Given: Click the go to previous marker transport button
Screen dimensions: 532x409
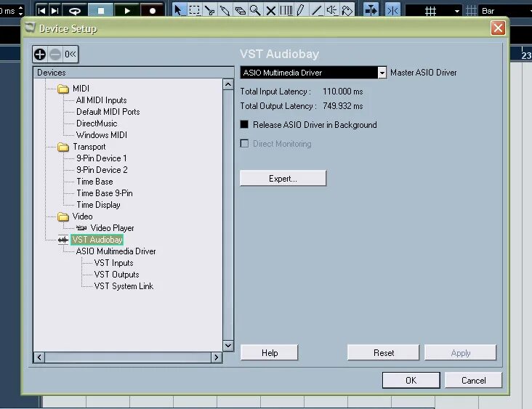Looking at the screenshot, I should (x=41, y=10).
